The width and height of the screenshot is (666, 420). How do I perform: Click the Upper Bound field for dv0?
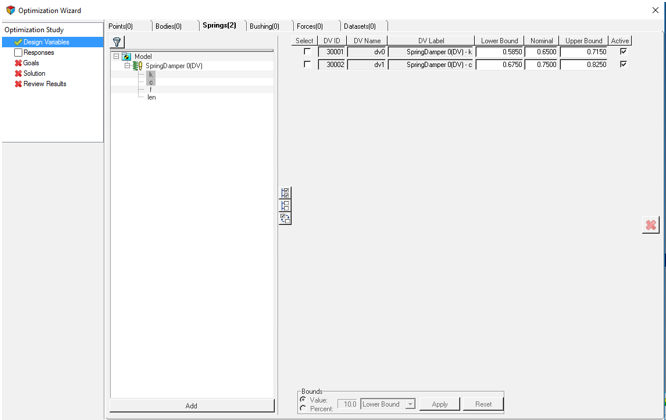pos(583,52)
